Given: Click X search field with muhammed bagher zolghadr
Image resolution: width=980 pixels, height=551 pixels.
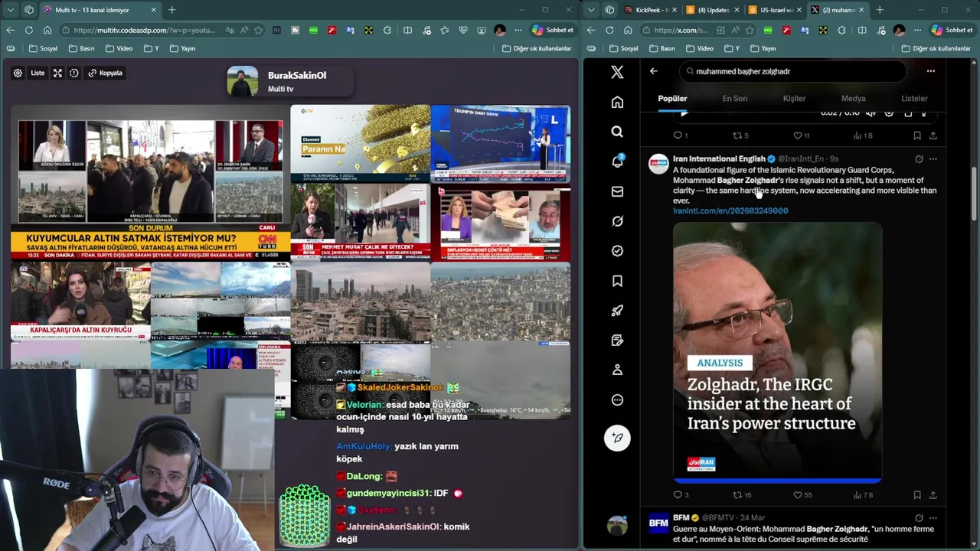Looking at the screenshot, I should pyautogui.click(x=792, y=71).
